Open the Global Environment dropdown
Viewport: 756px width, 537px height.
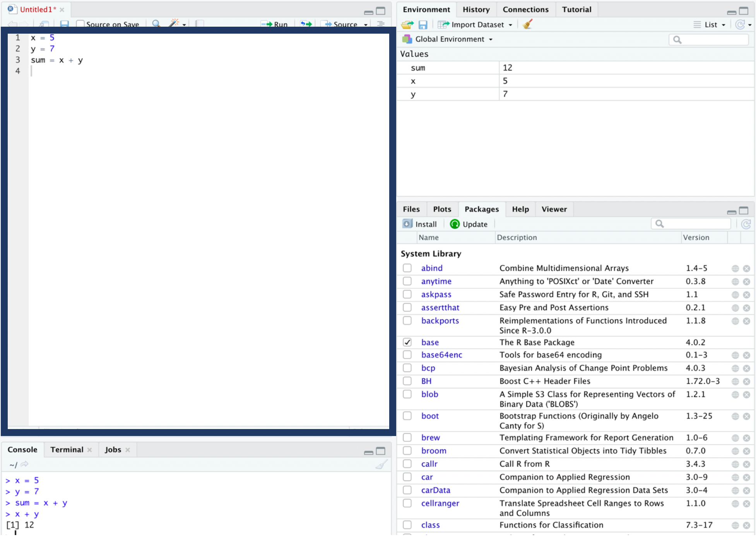coord(449,39)
